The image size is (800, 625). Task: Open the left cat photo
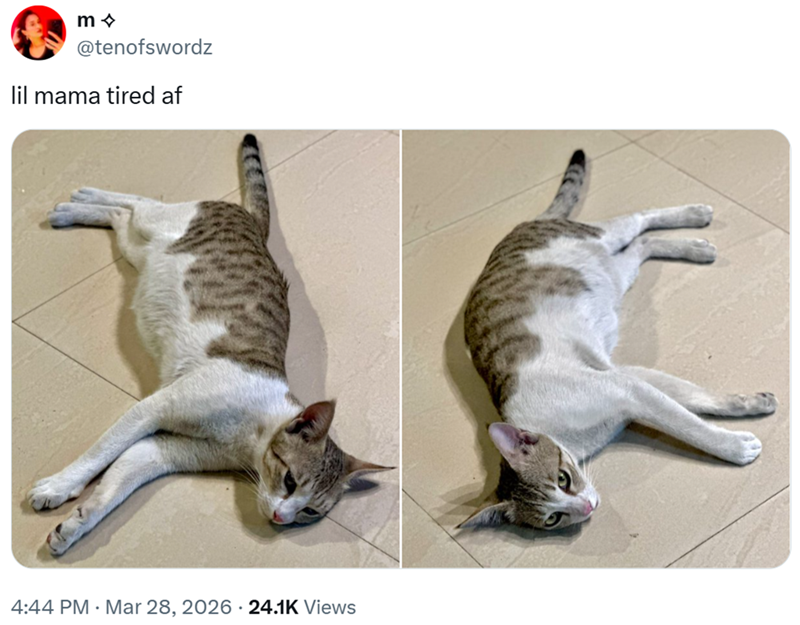(x=205, y=348)
